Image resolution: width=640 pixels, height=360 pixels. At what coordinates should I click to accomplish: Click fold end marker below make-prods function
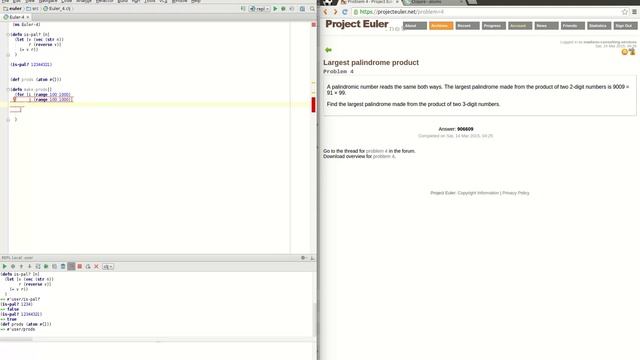point(8,120)
